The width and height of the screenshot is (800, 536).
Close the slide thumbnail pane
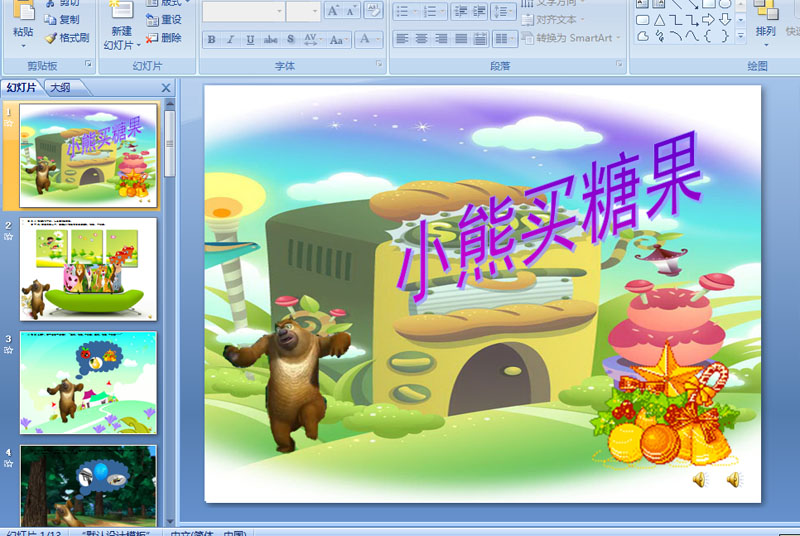click(166, 88)
